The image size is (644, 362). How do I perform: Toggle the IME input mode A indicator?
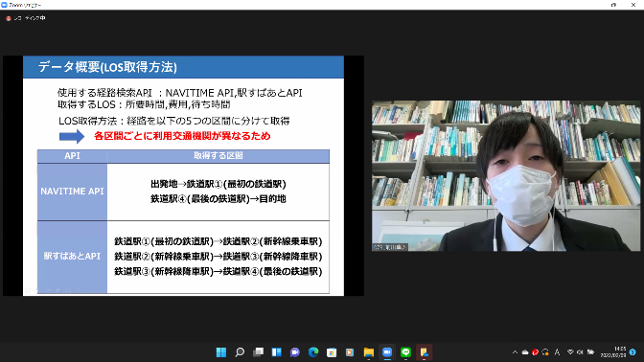[x=557, y=352]
